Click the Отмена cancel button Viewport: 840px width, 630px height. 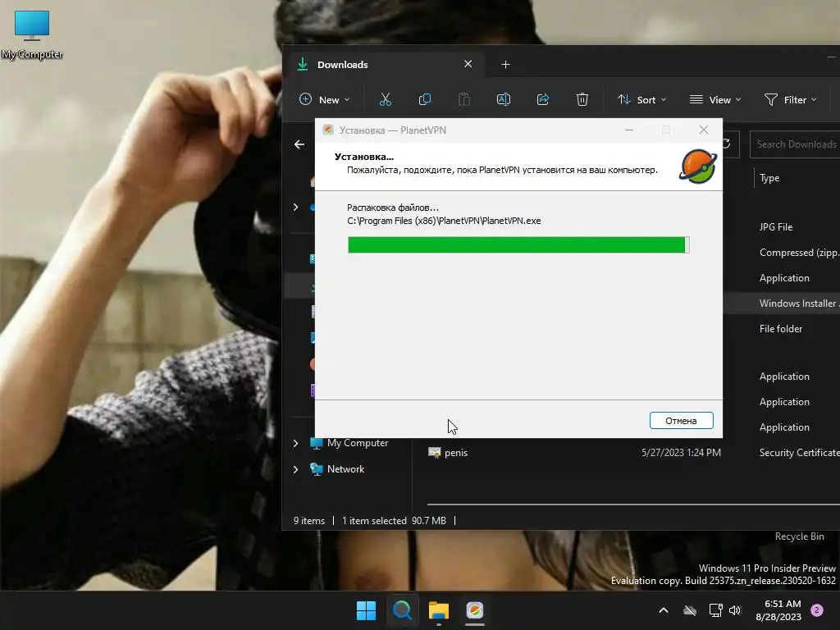(x=682, y=421)
